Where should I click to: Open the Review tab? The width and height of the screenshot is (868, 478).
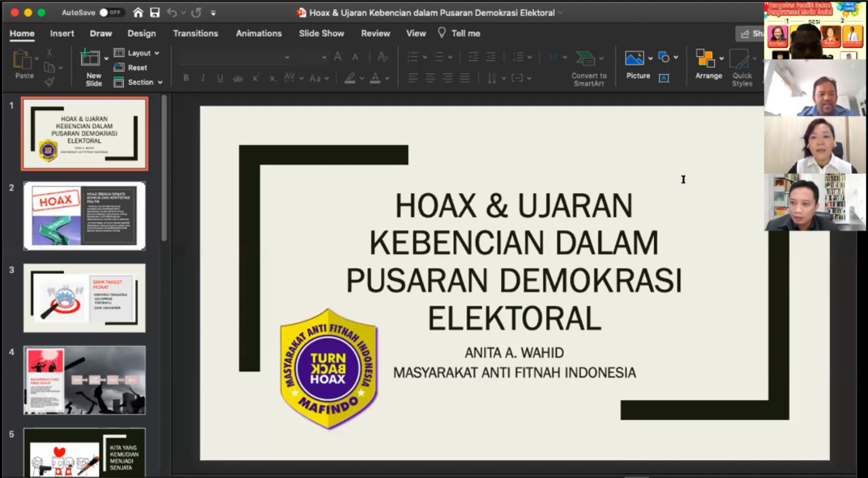point(375,33)
